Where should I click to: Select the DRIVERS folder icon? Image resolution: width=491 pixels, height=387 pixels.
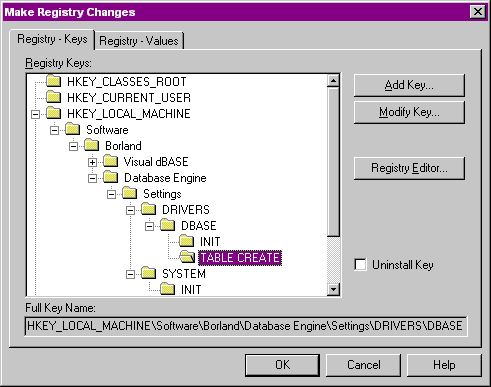[x=149, y=209]
